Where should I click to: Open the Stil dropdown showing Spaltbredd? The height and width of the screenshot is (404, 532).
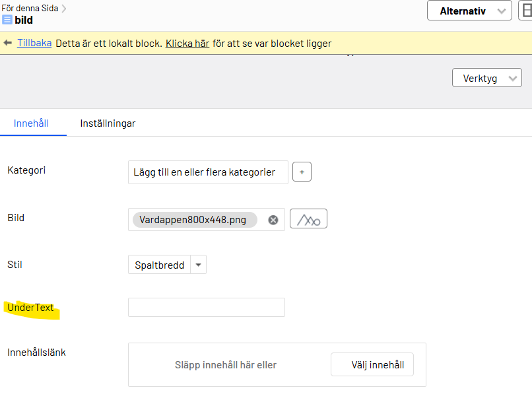pos(167,265)
